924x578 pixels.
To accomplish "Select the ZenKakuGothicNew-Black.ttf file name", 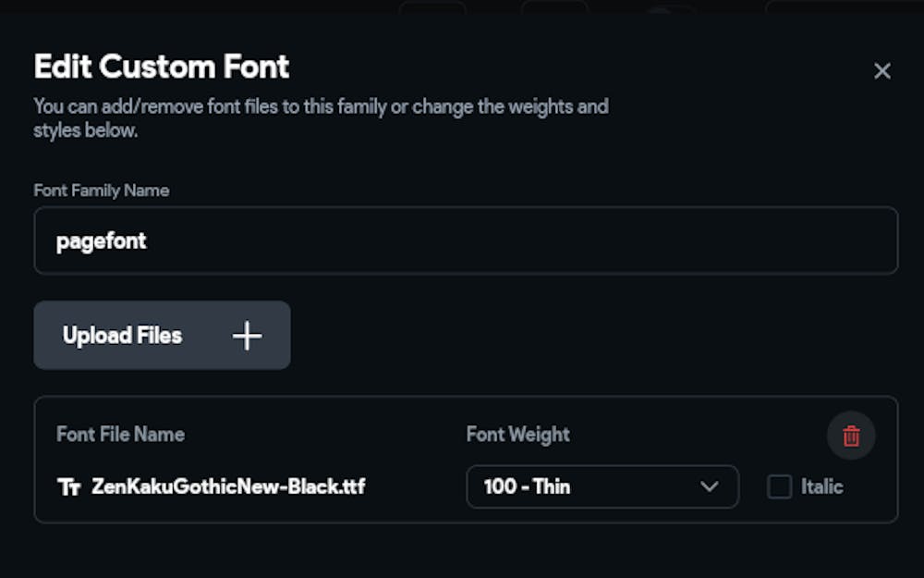I will click(x=228, y=486).
